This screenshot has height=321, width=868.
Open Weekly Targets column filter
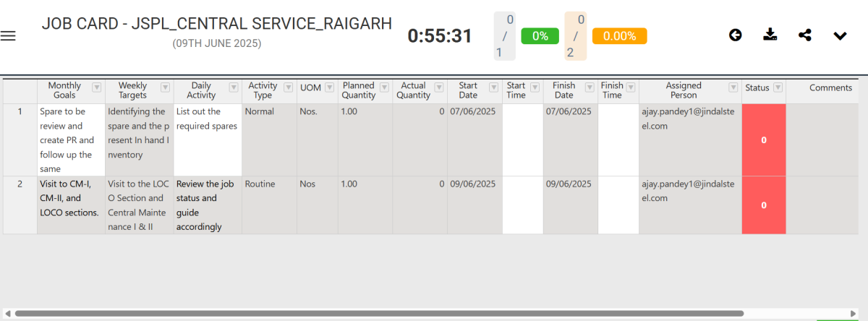165,87
